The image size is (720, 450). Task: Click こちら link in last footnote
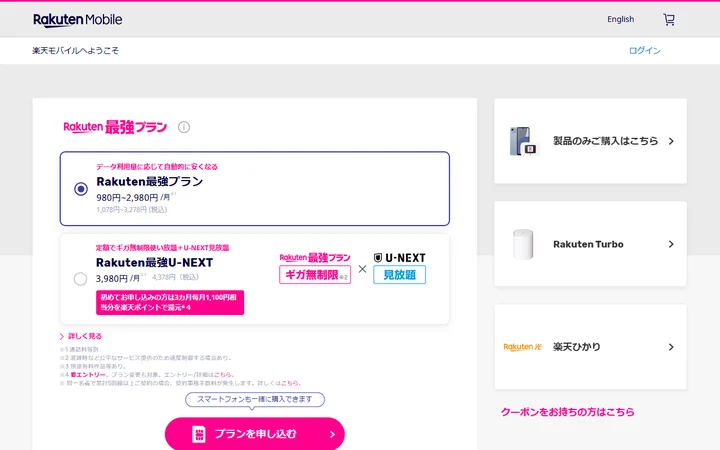pos(290,383)
